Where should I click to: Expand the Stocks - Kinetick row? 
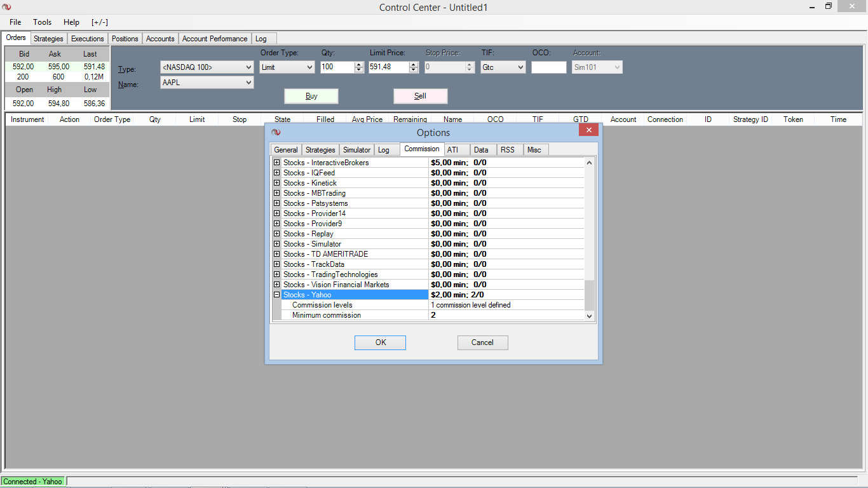point(276,183)
